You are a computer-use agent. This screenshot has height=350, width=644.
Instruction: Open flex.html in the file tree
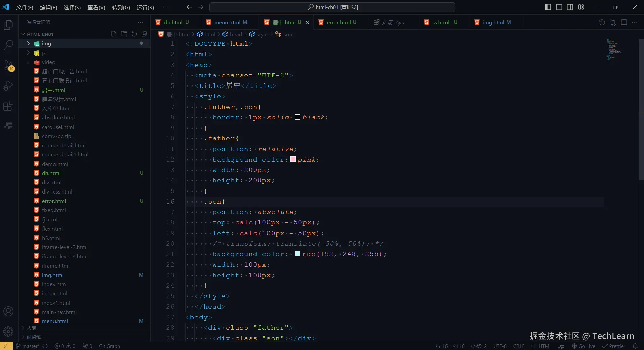pyautogui.click(x=52, y=229)
